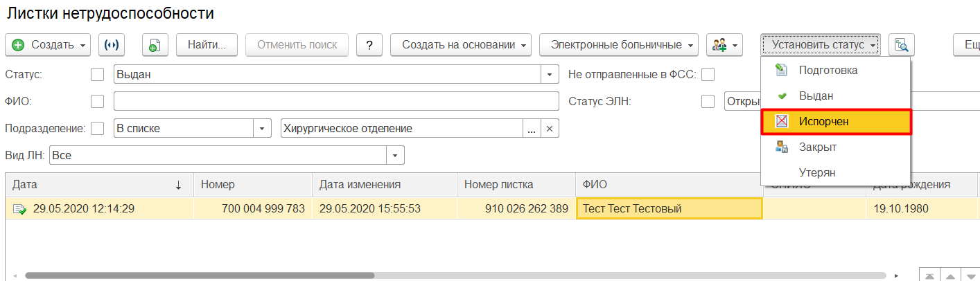
Task: Click the broadcast signal icon button
Action: [x=111, y=45]
